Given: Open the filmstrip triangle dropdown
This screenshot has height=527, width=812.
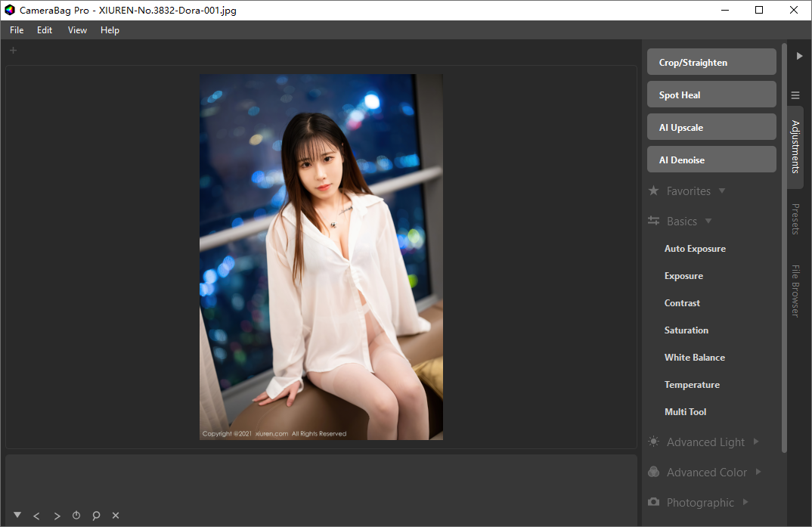Looking at the screenshot, I should click(17, 515).
